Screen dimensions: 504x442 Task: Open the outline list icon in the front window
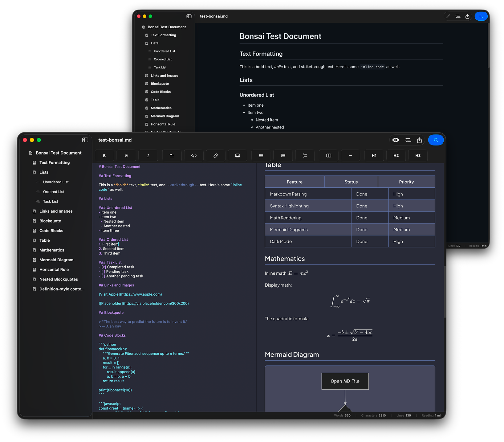coord(408,140)
